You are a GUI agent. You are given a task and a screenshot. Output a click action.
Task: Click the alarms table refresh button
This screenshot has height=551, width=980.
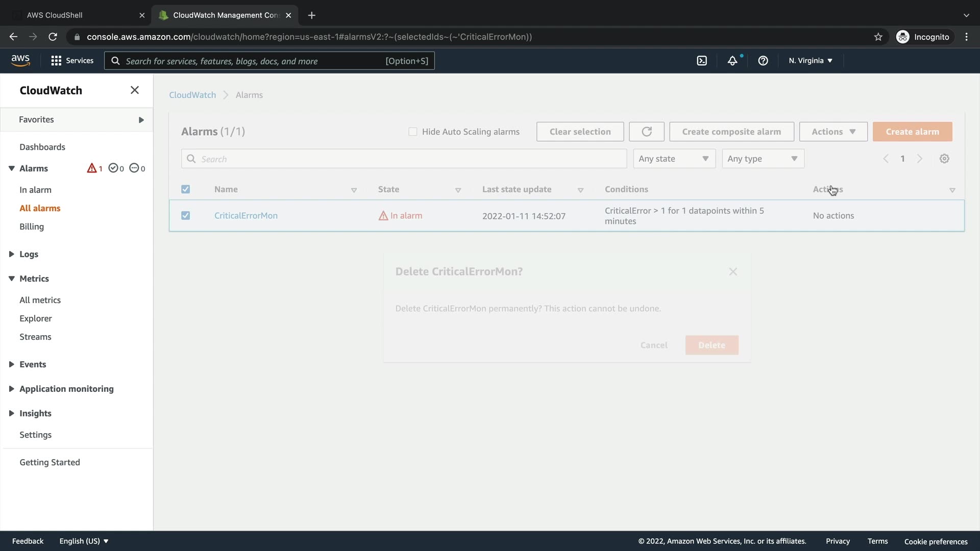tap(646, 132)
